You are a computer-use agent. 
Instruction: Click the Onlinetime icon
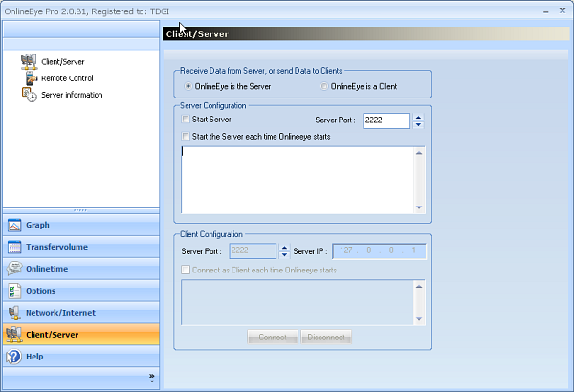coord(14,269)
